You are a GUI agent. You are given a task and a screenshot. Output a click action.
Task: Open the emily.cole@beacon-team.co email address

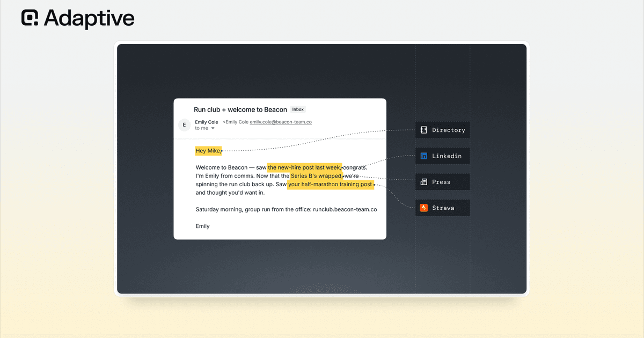[x=281, y=122]
